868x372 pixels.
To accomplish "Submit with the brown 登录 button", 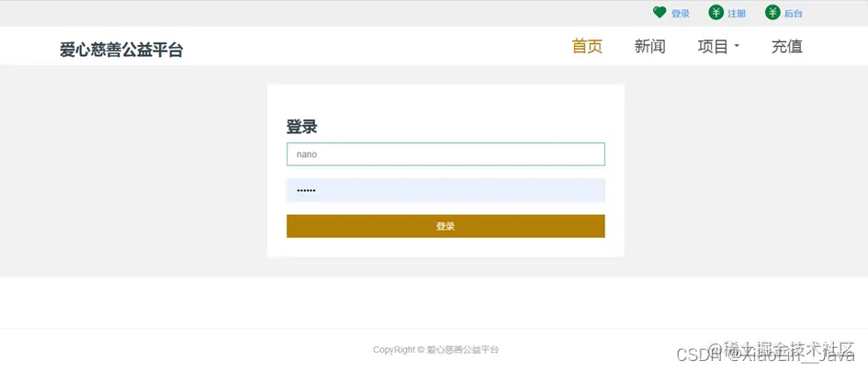I will point(445,226).
